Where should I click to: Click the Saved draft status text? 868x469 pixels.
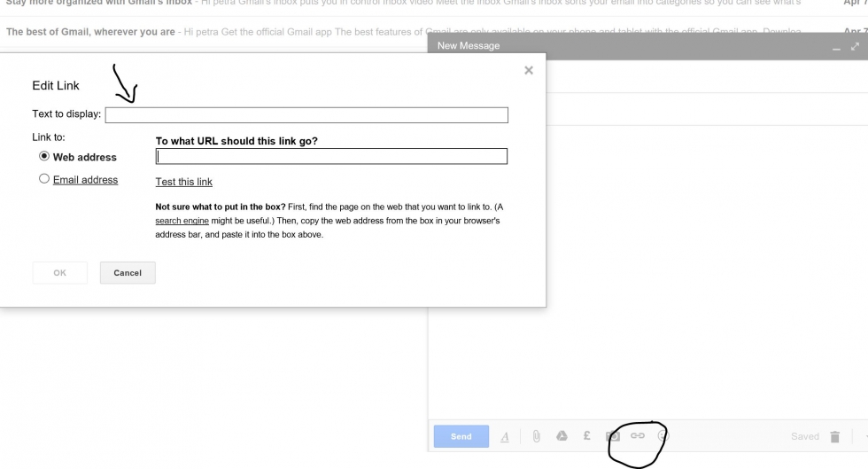coord(805,437)
